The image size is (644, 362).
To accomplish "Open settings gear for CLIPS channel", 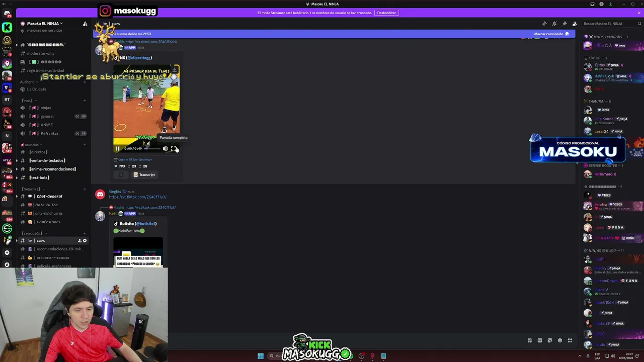I will pos(85,241).
